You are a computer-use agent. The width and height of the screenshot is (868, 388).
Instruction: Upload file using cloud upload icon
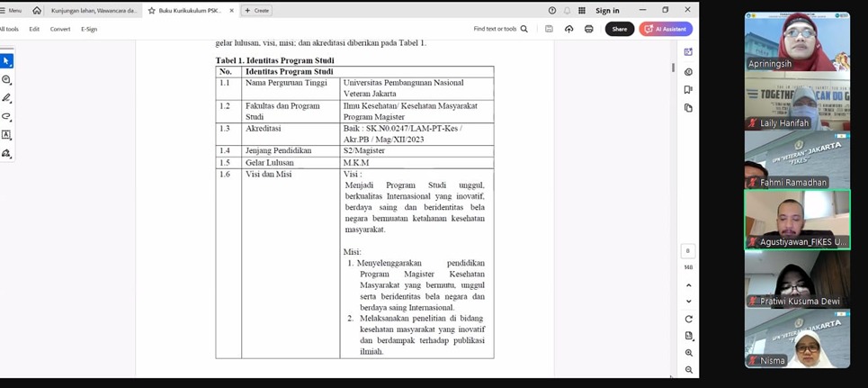568,29
